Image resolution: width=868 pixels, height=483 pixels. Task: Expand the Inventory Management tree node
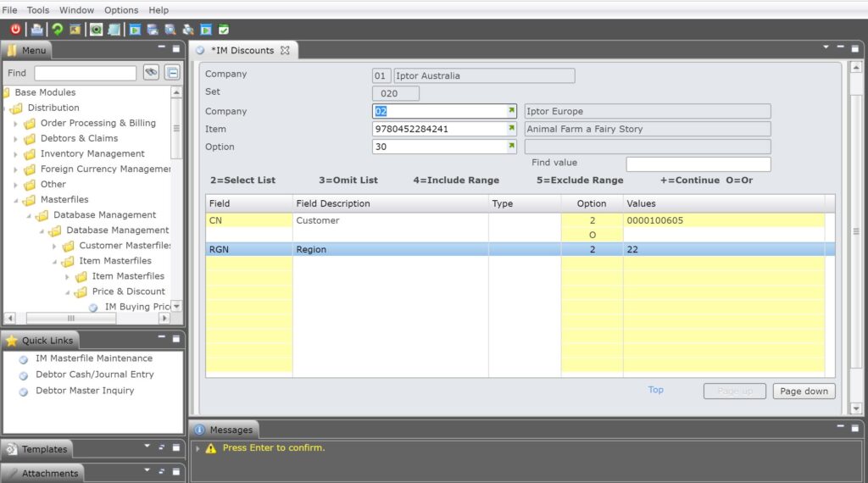click(15, 154)
